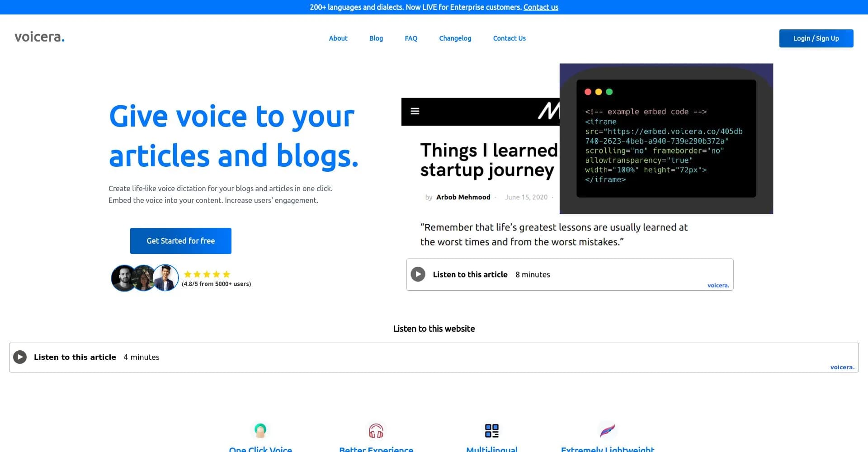
Task: Go to the Blog page
Action: (x=376, y=38)
